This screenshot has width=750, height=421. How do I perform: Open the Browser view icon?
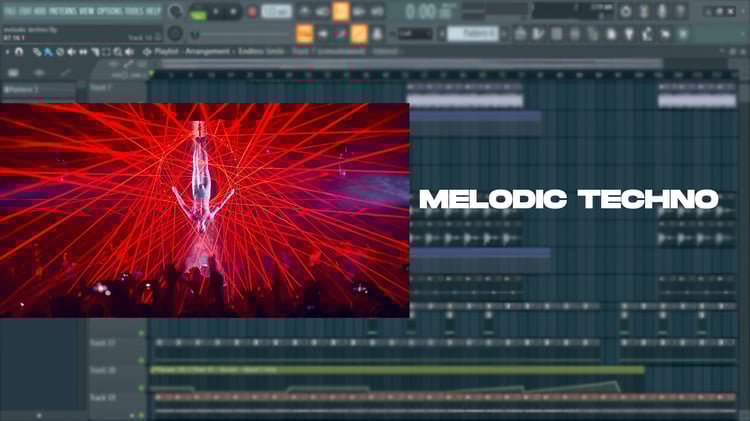593,34
